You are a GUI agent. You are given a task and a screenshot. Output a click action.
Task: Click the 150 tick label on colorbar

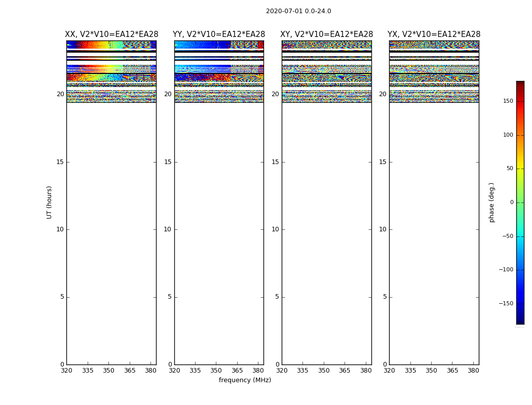pos(507,101)
